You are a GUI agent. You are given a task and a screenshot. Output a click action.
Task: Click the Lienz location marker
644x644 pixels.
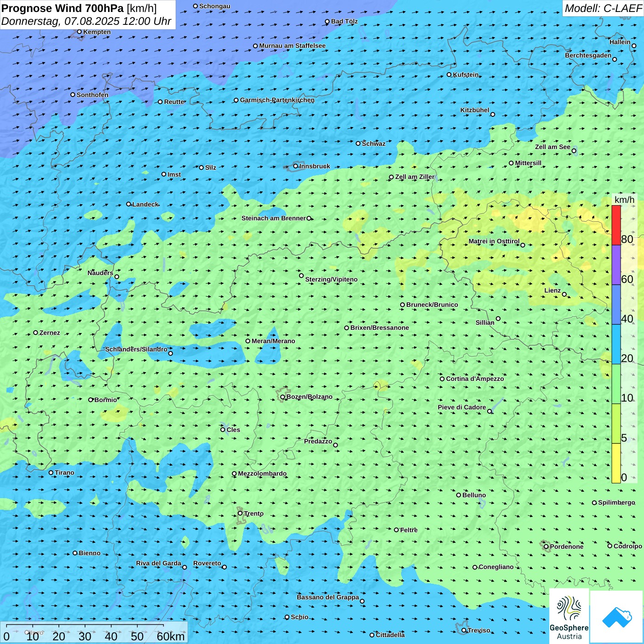click(564, 294)
